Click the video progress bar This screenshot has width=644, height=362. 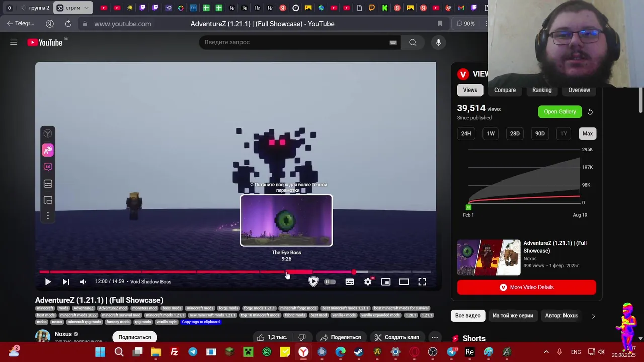[235, 272]
